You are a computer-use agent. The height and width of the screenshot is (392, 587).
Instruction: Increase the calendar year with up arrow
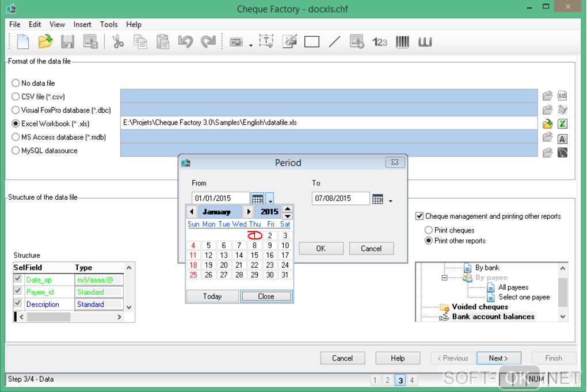[x=287, y=209]
